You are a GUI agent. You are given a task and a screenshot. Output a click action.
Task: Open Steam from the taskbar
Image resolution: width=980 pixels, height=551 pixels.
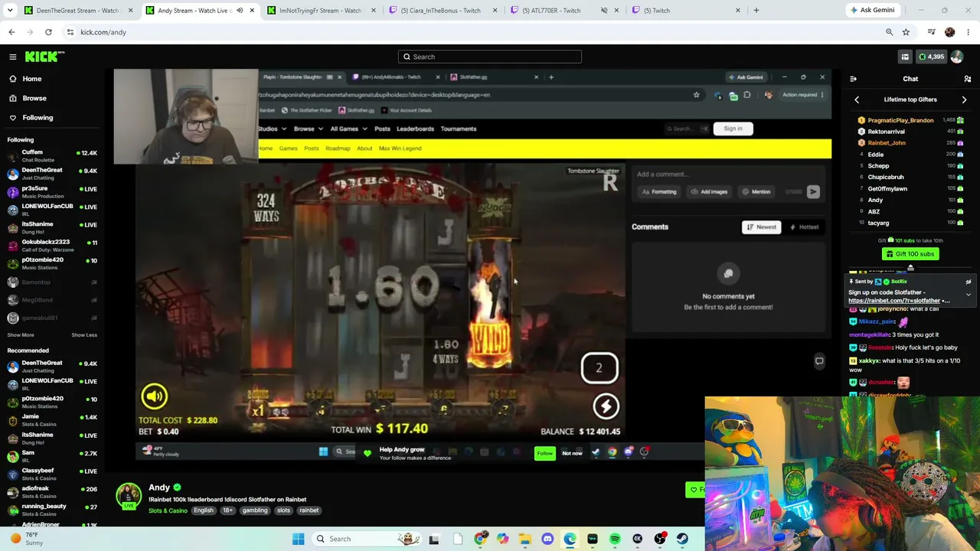click(682, 539)
